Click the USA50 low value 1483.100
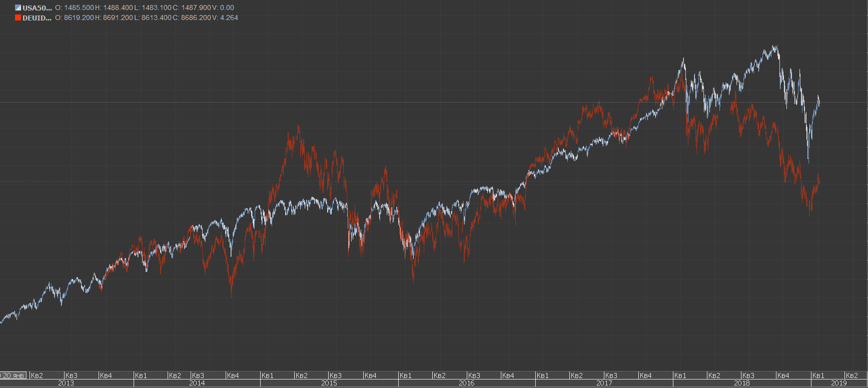Image resolution: width=868 pixels, height=388 pixels. [x=156, y=8]
